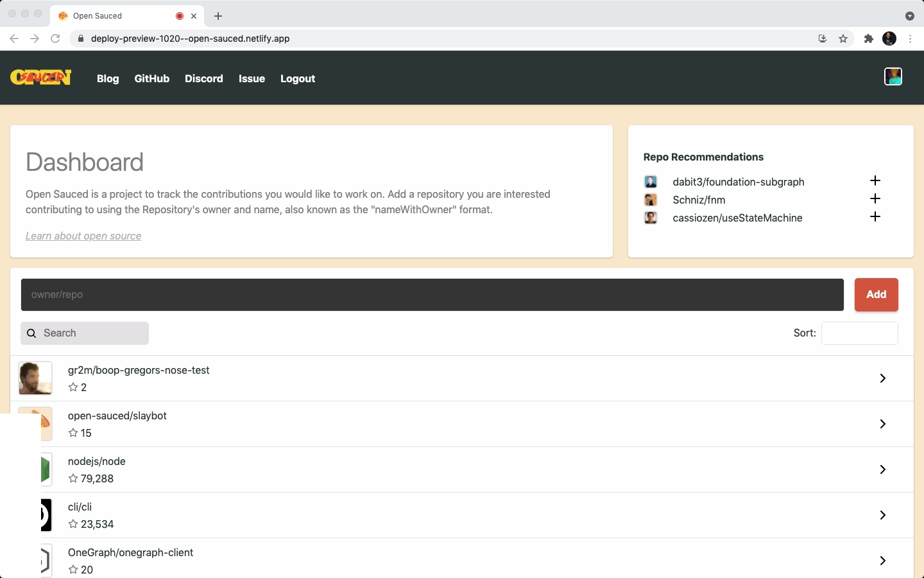Bookmark this page with star icon

[x=843, y=39]
